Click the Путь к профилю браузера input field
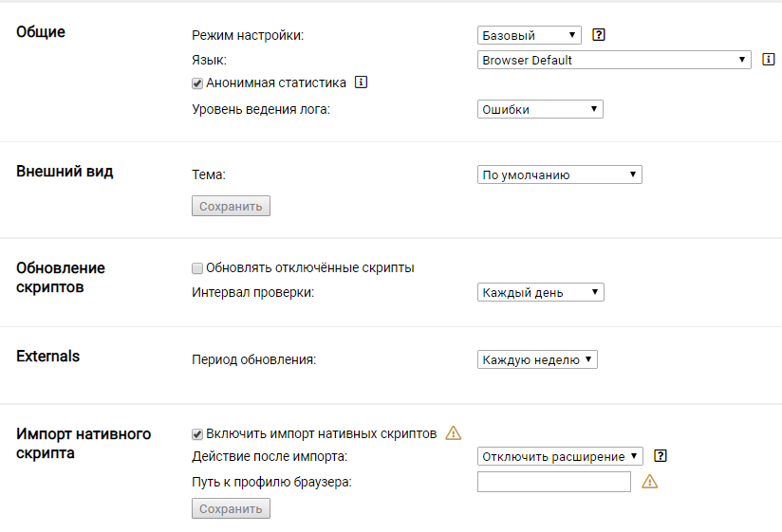 (x=554, y=482)
